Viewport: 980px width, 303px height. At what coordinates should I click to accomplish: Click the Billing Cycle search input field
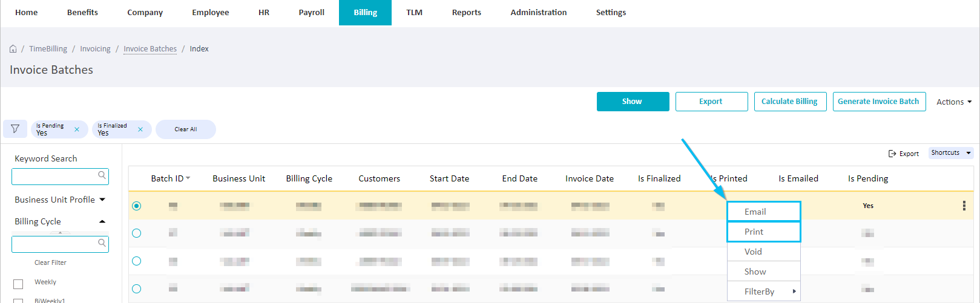[x=60, y=244]
